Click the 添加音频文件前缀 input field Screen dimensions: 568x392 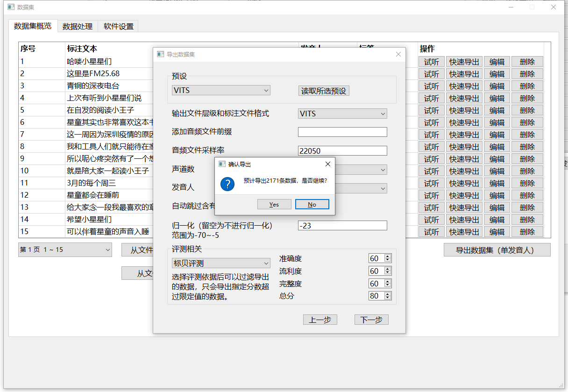[342, 132]
